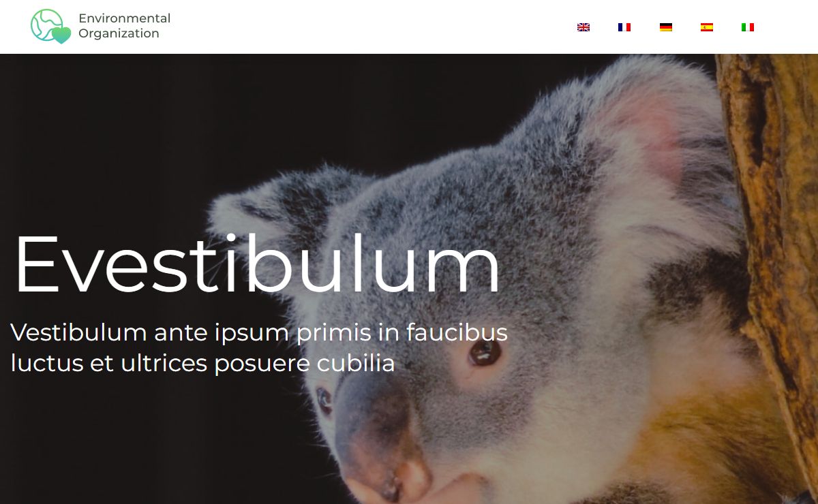Image resolution: width=818 pixels, height=504 pixels.
Task: Choose the German flag language icon
Action: (x=666, y=27)
